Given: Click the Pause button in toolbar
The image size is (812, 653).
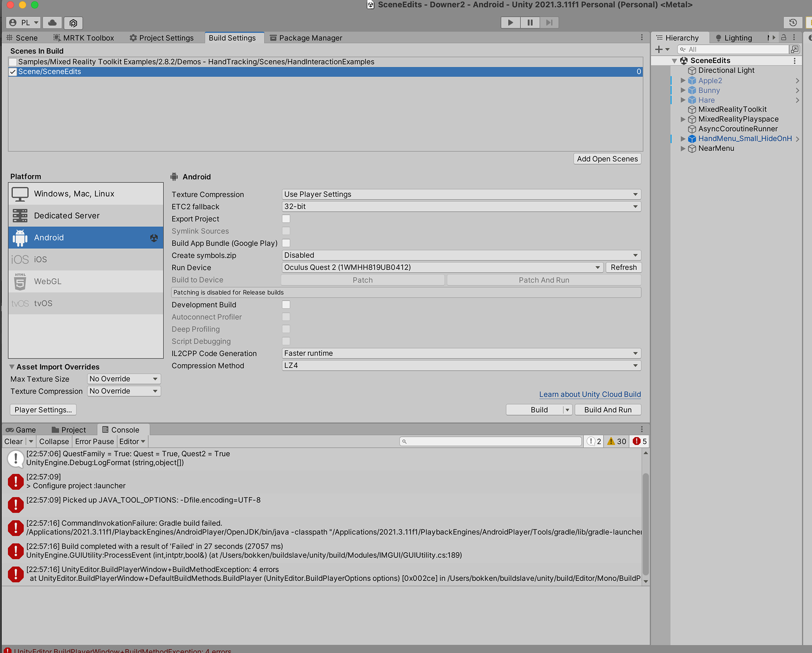Looking at the screenshot, I should click(x=530, y=22).
